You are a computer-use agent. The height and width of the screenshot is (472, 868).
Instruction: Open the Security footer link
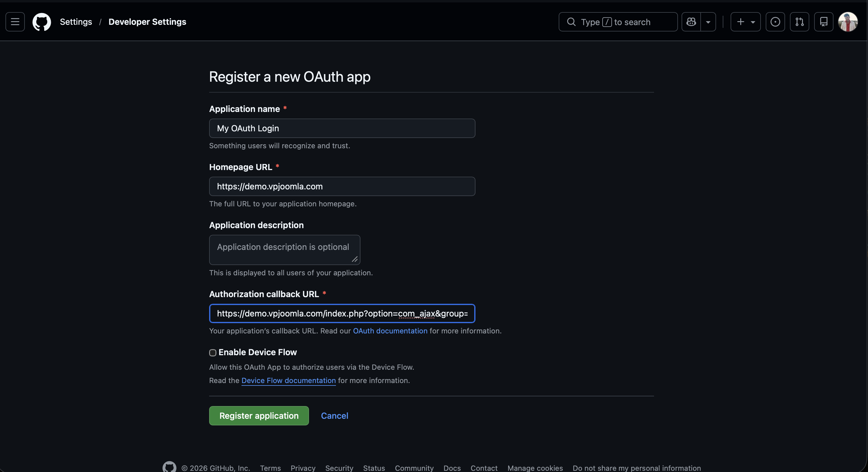(339, 468)
